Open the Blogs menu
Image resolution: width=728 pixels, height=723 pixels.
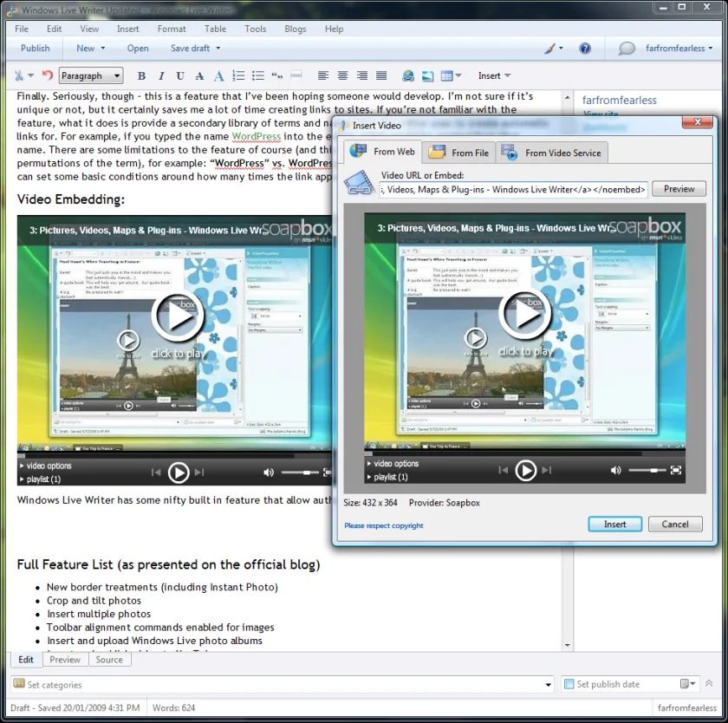[x=296, y=29]
